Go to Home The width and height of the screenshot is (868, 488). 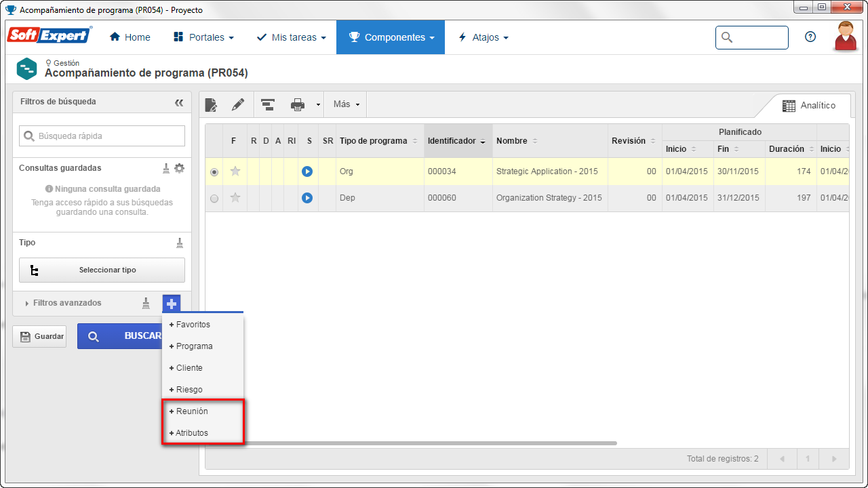(x=130, y=37)
